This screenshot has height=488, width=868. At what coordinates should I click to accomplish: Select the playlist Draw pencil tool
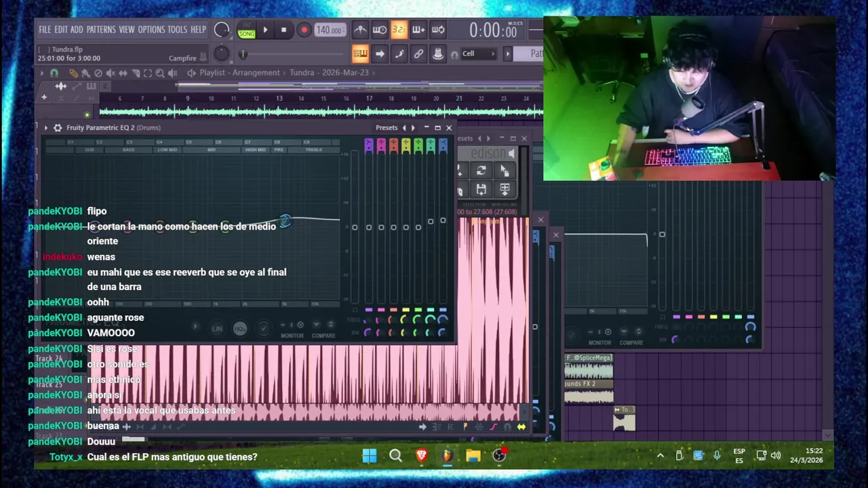[x=73, y=73]
